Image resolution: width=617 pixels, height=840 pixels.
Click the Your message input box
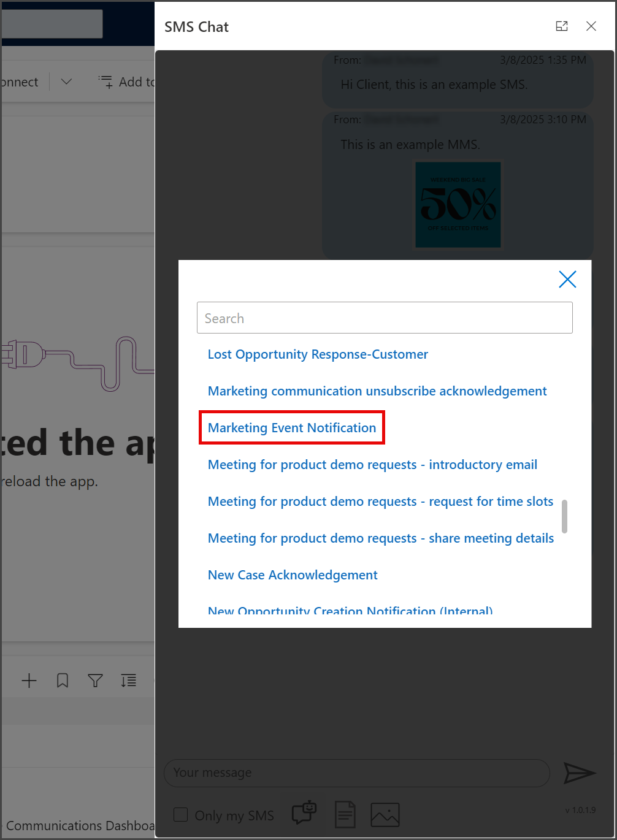point(357,773)
